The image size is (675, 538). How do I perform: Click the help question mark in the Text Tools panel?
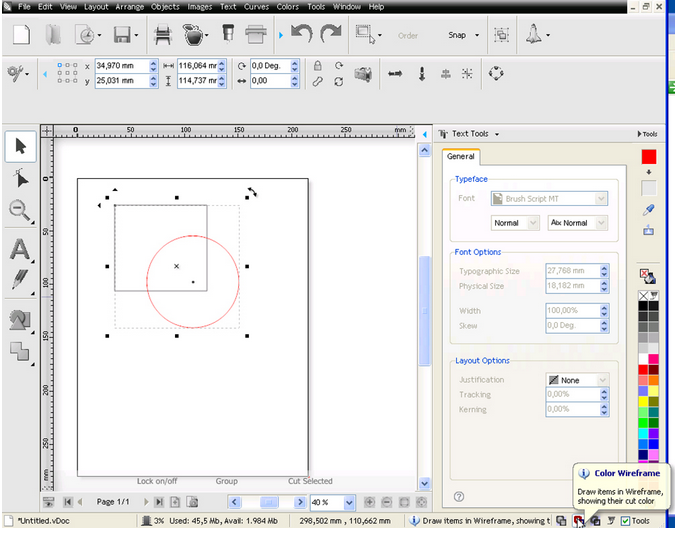click(x=459, y=497)
